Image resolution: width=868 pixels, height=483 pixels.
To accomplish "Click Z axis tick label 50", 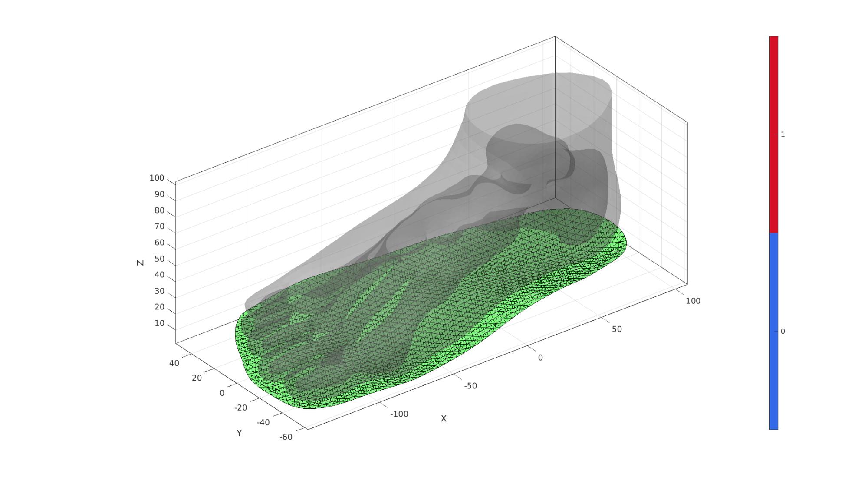I will (x=159, y=259).
